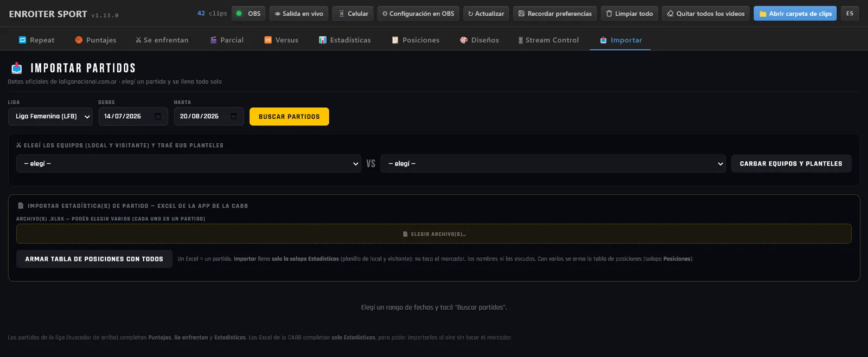Toggle Recordar preferencias option

554,14
